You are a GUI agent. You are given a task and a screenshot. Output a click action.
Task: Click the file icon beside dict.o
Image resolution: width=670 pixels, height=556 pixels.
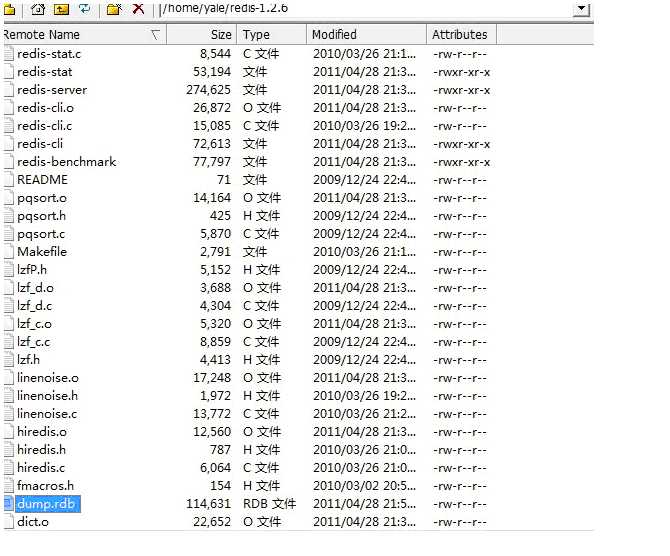pos(9,522)
